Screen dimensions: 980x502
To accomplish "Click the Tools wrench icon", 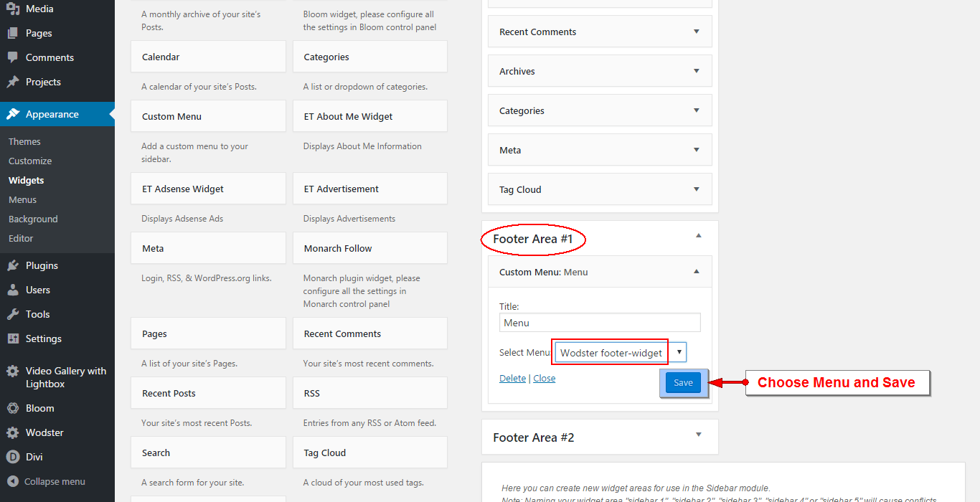I will [13, 314].
